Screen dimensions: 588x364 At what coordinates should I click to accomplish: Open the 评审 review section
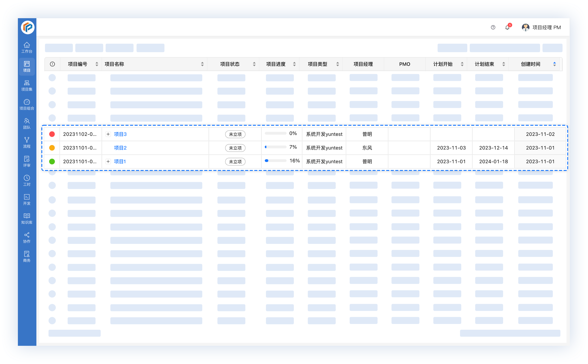[27, 162]
